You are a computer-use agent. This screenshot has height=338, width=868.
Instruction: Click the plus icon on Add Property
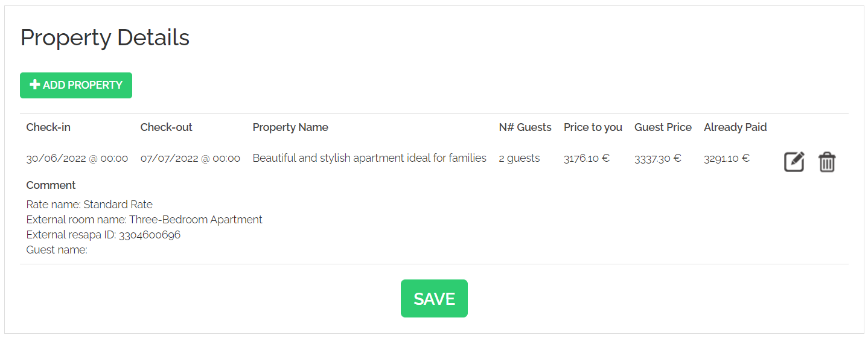[35, 85]
